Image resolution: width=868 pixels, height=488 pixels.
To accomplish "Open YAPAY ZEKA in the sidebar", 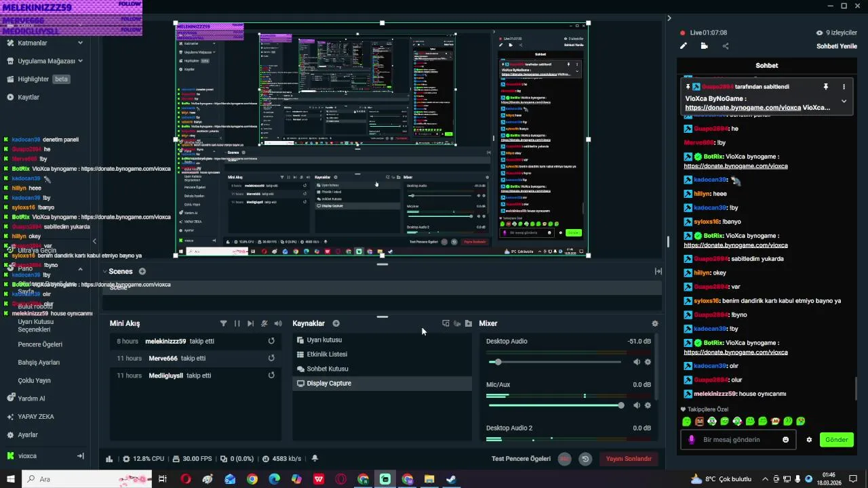I will [x=31, y=417].
